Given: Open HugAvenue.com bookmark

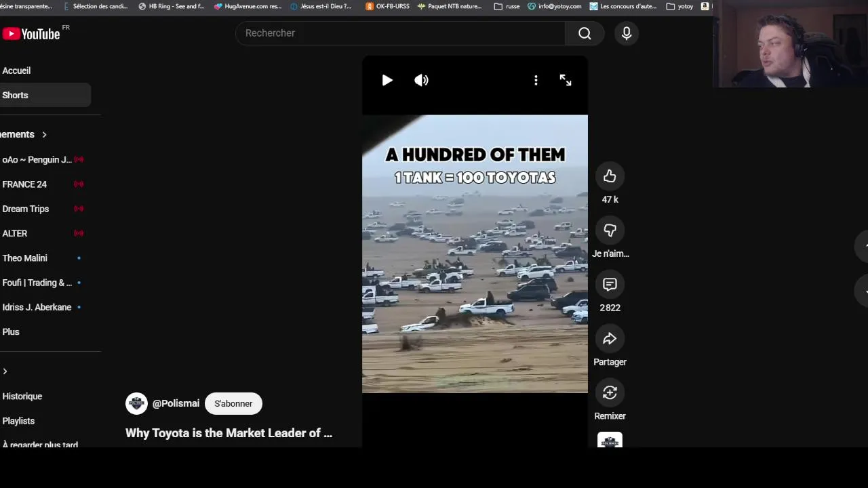Looking at the screenshot, I should (248, 6).
